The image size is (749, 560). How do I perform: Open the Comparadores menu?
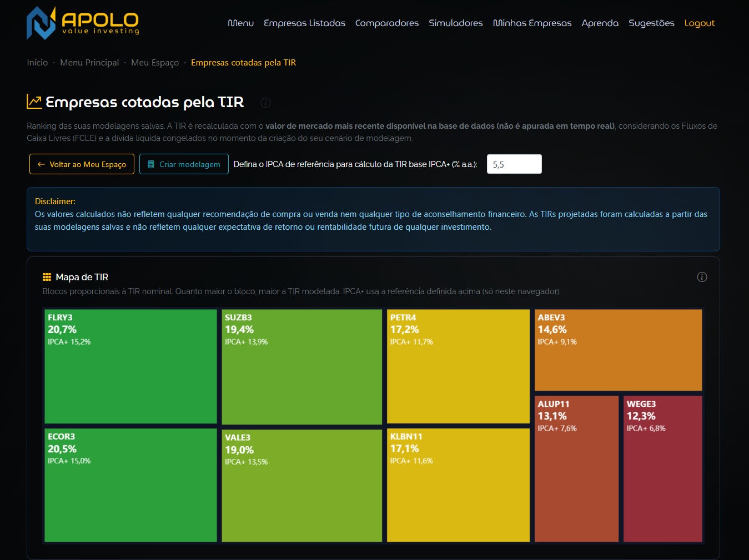(387, 23)
